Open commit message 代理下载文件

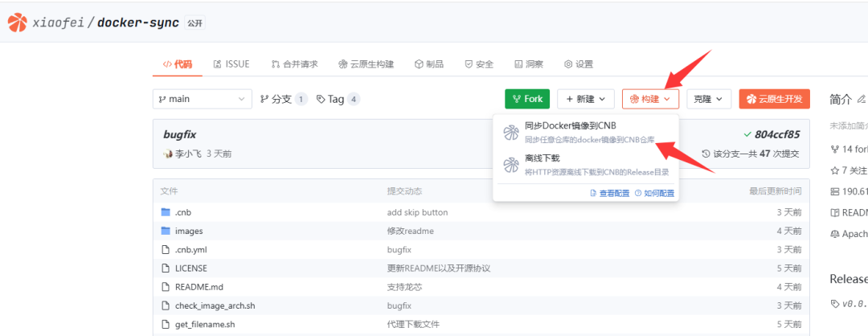[414, 324]
